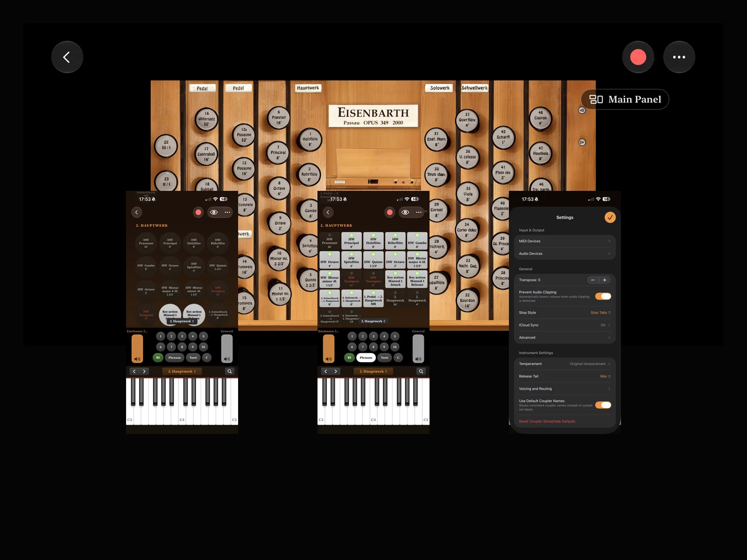Toggle the eye visibility icon in middle phone

[405, 212]
